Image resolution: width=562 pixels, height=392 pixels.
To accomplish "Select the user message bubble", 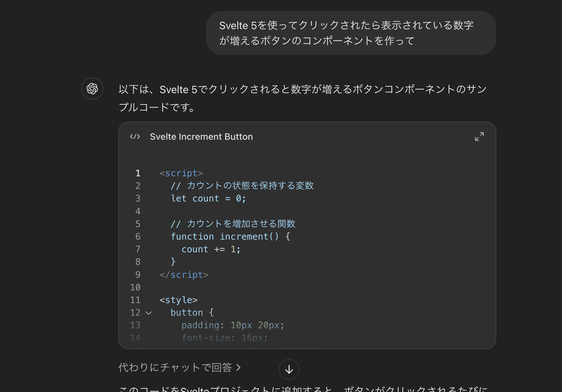I will (x=351, y=33).
